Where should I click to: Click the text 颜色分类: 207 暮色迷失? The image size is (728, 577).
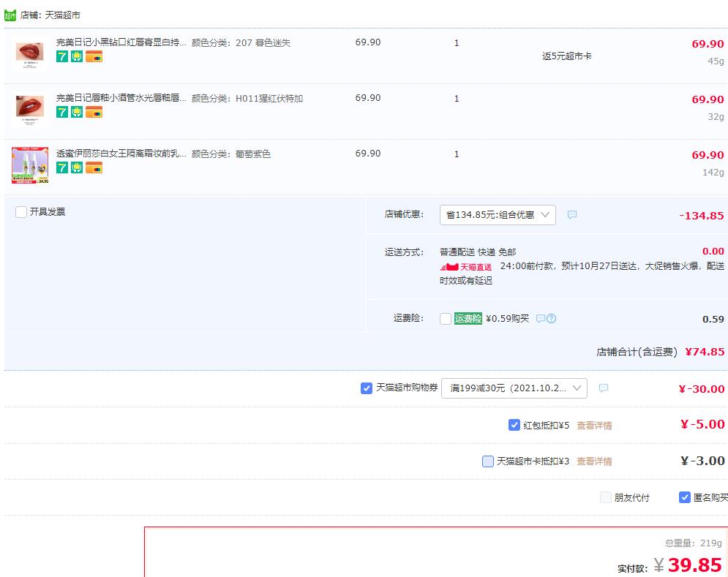pos(241,42)
